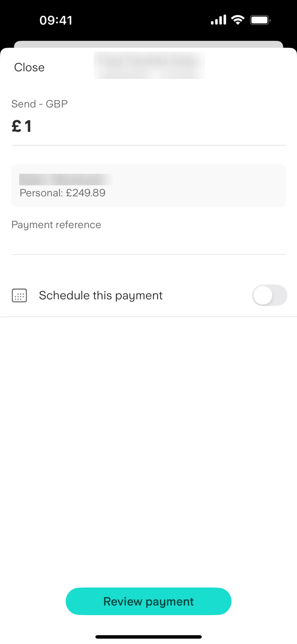The width and height of the screenshot is (297, 644).
Task: Tap the Send - GBP label
Action: tap(39, 104)
